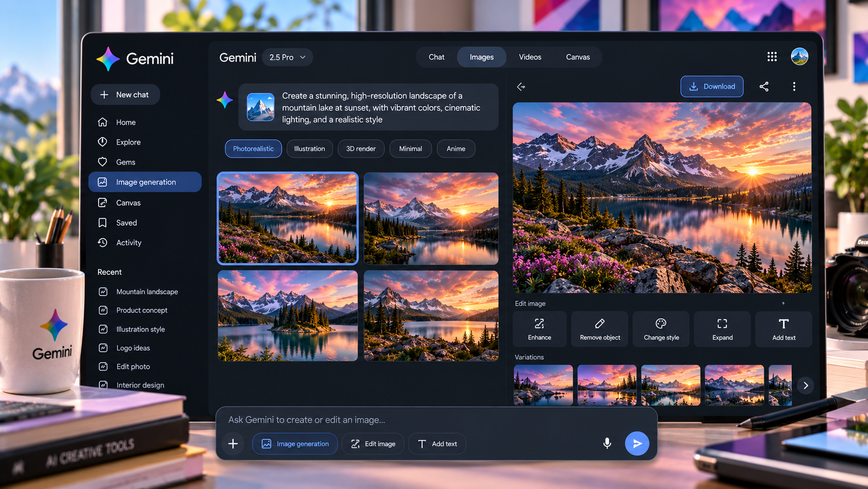The image size is (868, 489).
Task: Click the Download button
Action: tap(712, 86)
